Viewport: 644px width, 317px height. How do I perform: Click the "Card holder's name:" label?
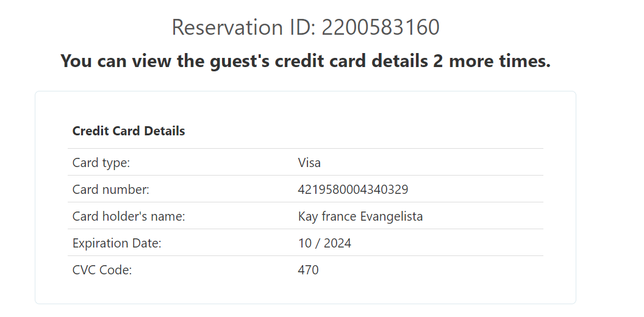point(129,216)
